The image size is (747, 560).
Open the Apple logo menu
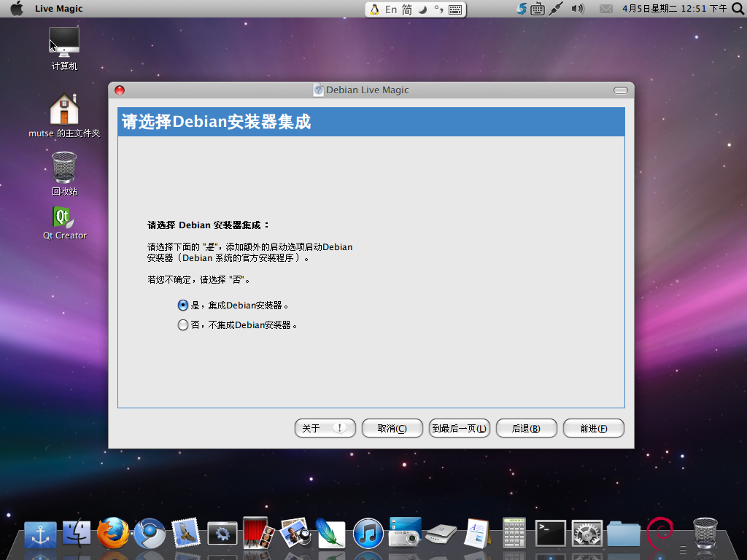[17, 9]
